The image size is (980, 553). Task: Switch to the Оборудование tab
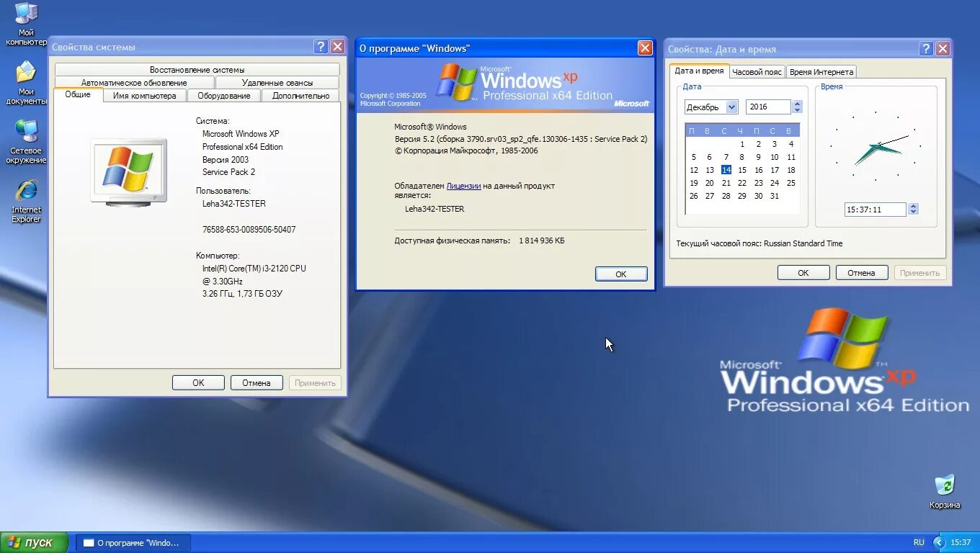224,96
